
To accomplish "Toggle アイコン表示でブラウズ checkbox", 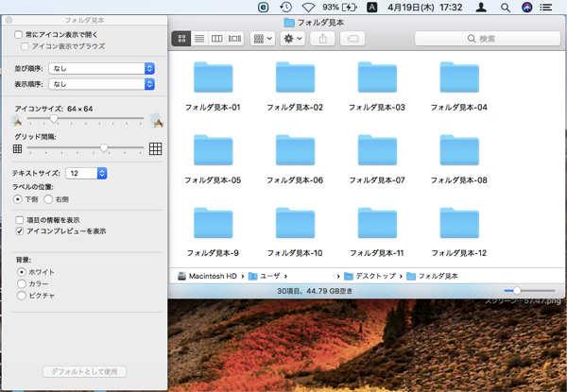I will click(25, 46).
